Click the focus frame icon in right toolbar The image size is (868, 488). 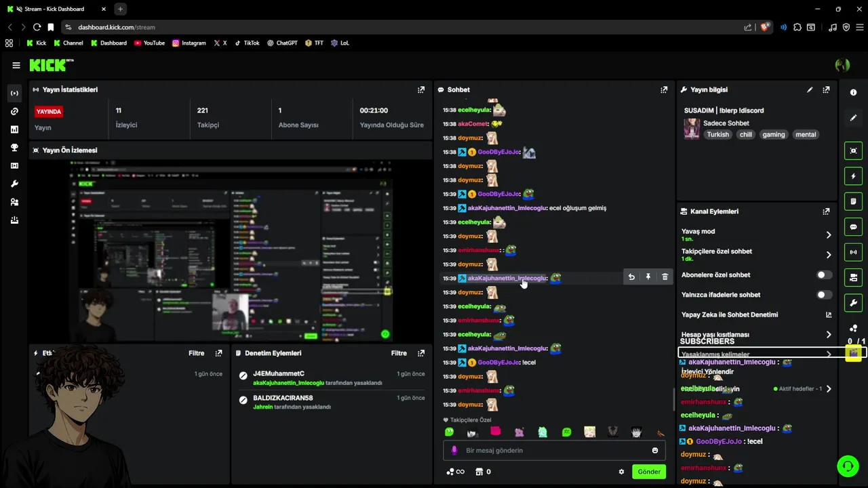pyautogui.click(x=853, y=150)
